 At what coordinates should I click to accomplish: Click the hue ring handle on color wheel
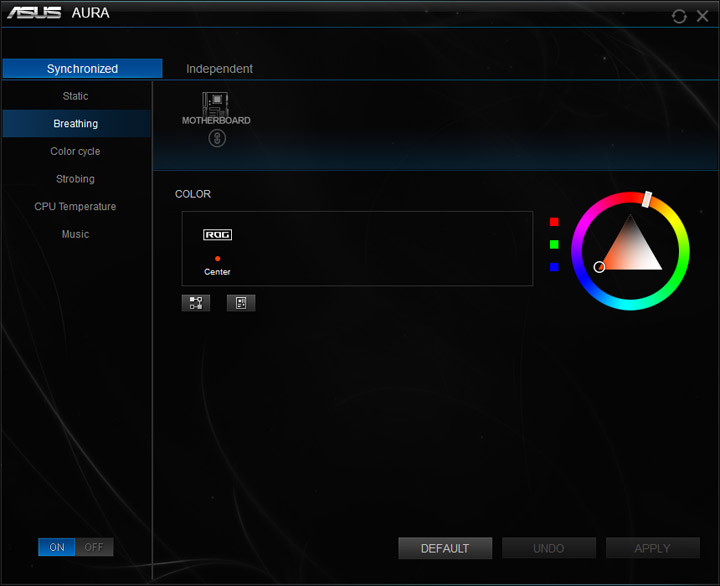647,199
